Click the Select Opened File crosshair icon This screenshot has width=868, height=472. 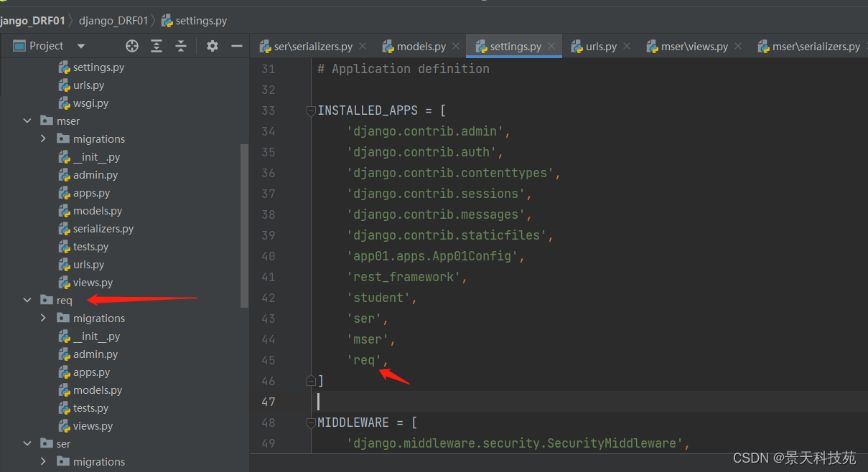click(x=132, y=45)
